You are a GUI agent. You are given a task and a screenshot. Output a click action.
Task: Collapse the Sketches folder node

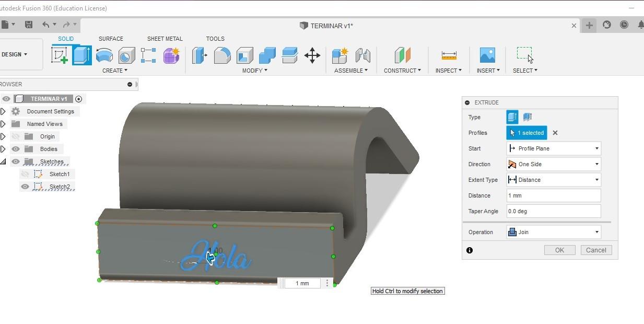[x=3, y=161]
